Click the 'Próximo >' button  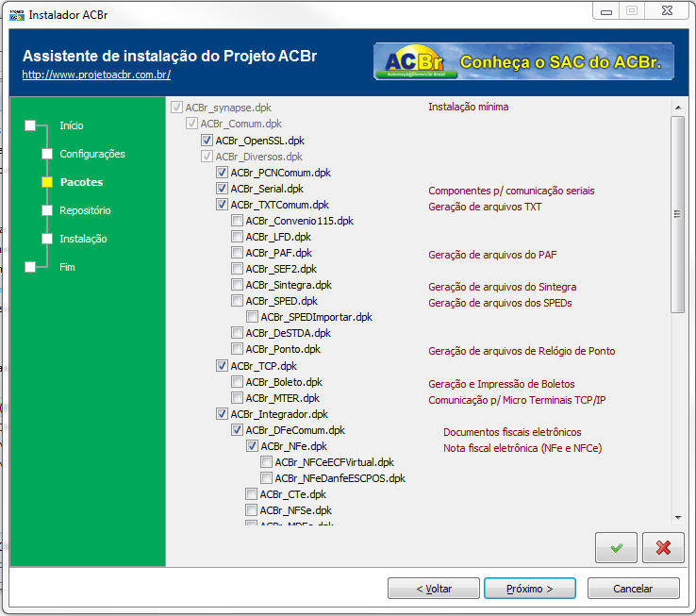coord(530,589)
